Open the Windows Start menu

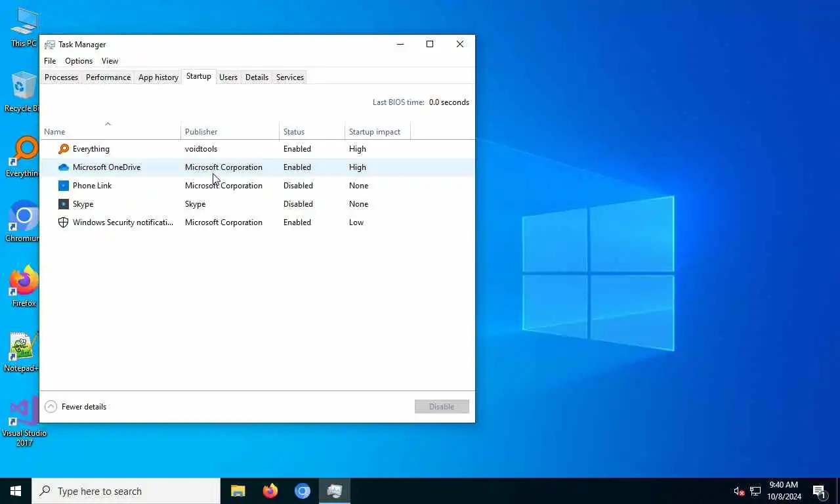(16, 491)
